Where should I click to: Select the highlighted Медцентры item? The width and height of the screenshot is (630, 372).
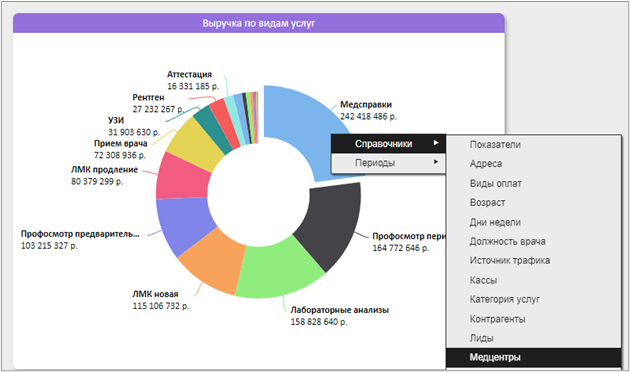(x=534, y=357)
